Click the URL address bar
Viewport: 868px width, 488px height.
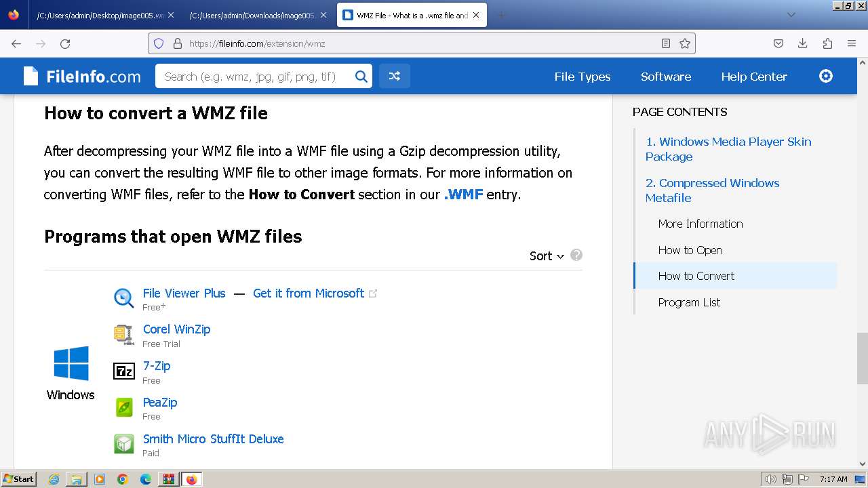coord(421,43)
